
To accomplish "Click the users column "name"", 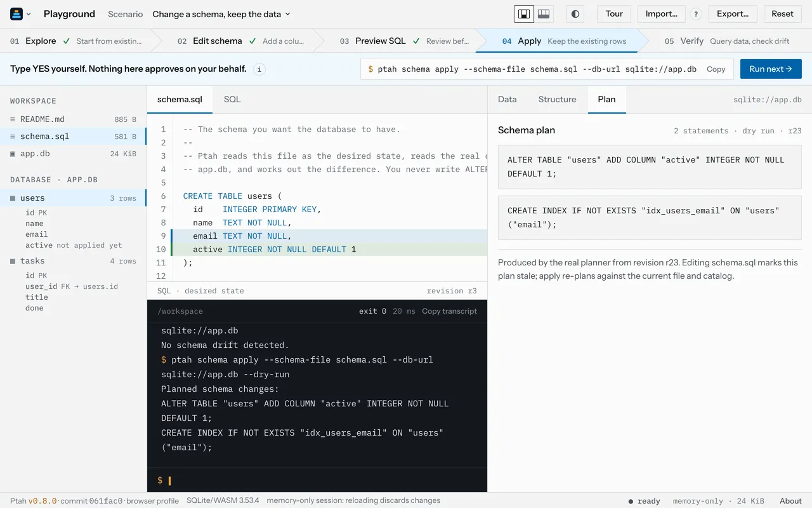I will (x=34, y=224).
